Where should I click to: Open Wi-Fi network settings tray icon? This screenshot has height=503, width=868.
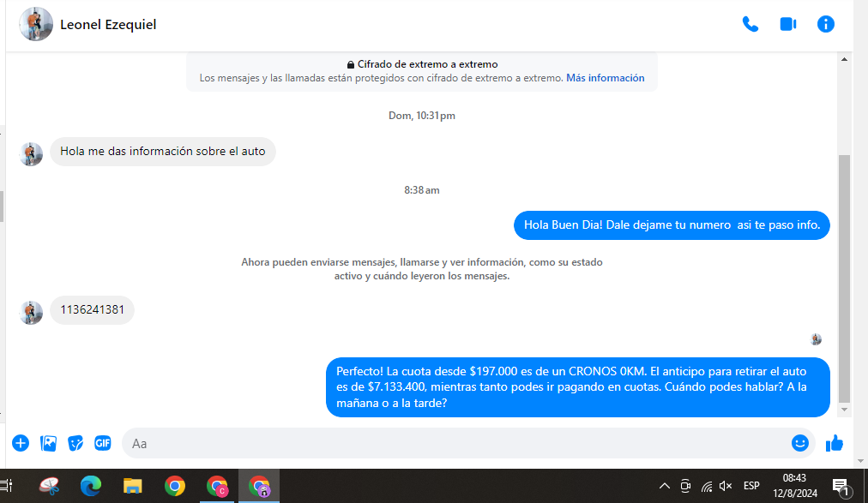pyautogui.click(x=707, y=487)
